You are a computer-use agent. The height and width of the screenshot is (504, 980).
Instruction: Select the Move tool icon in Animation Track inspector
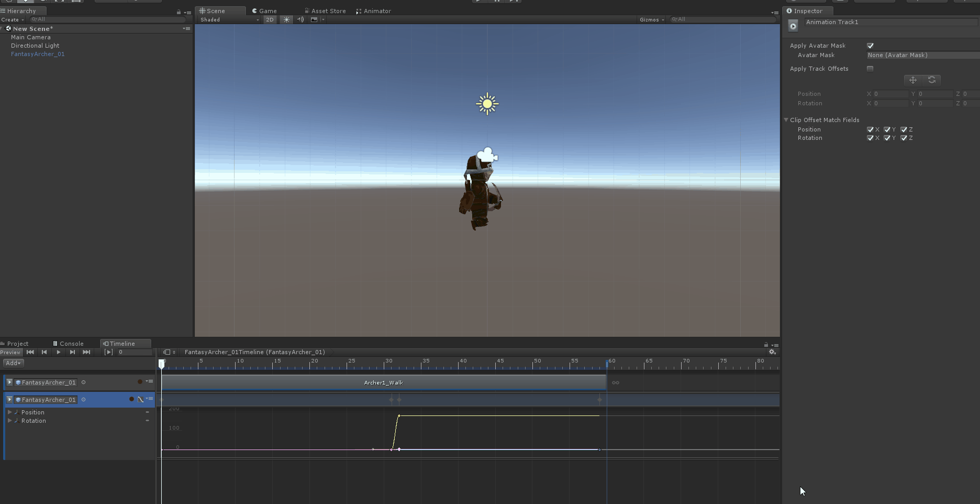(x=912, y=80)
